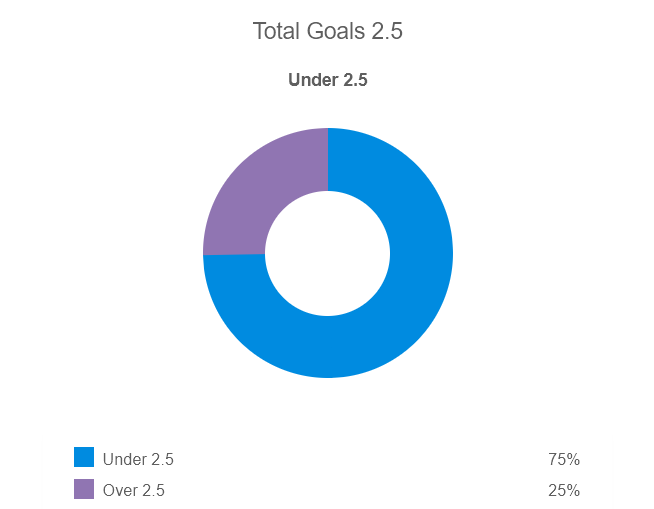Click the 2.5 number in the chart title
This screenshot has width=654, height=509.
tap(387, 32)
